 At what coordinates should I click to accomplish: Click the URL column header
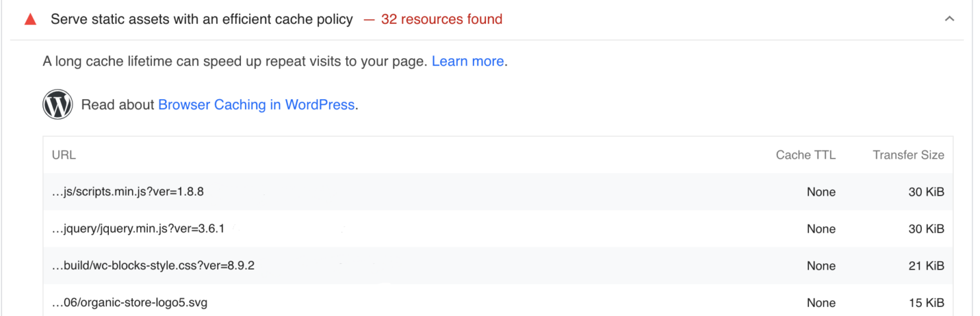(x=64, y=155)
